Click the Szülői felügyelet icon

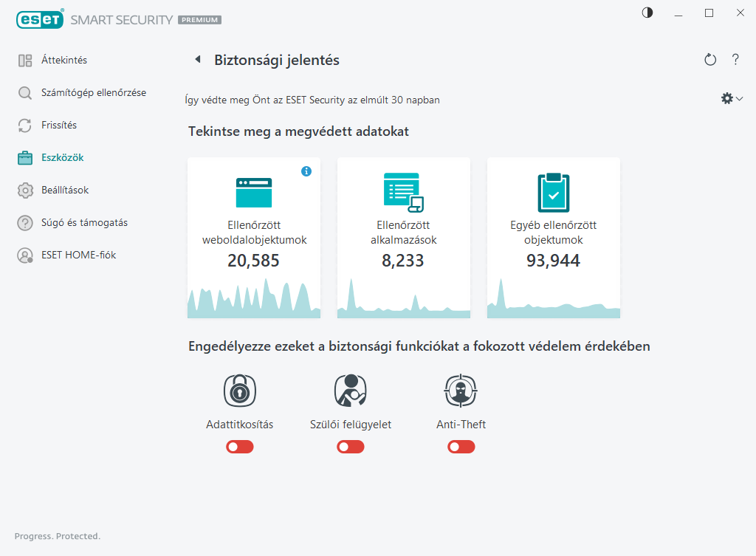click(350, 391)
